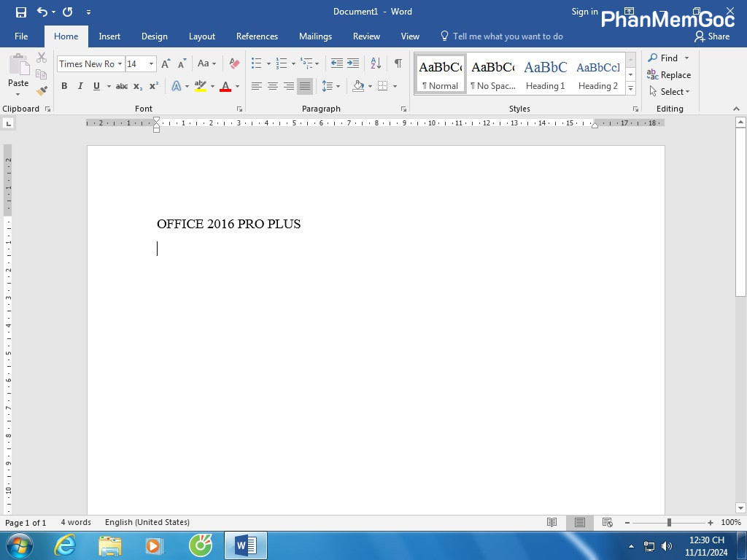747x560 pixels.
Task: Apply the Heading 1 style
Action: [545, 74]
